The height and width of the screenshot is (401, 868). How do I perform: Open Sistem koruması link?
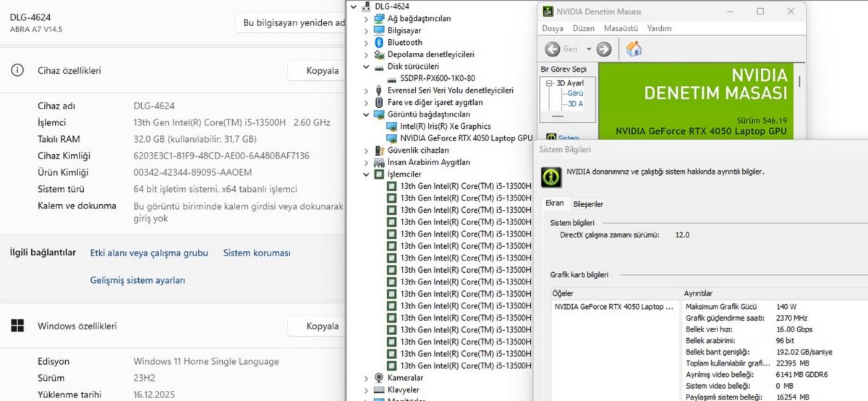pyautogui.click(x=257, y=253)
